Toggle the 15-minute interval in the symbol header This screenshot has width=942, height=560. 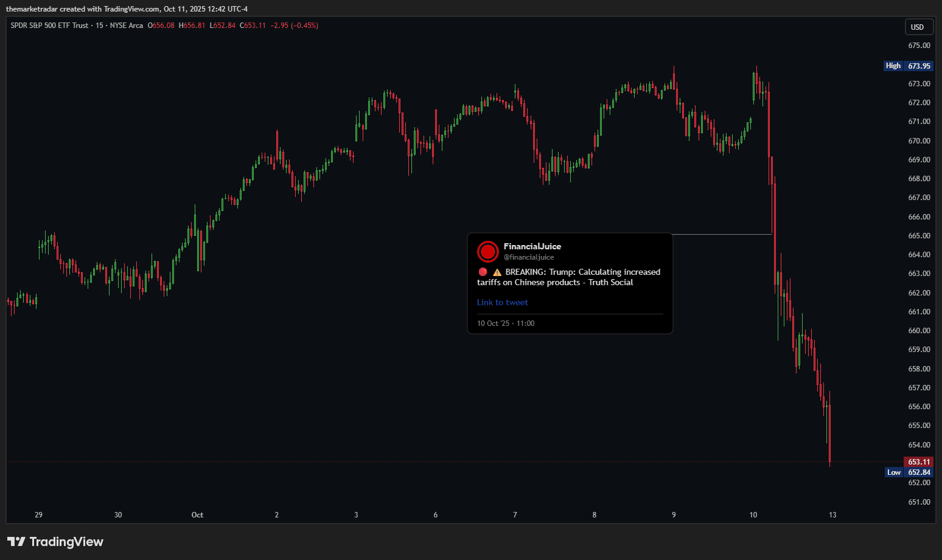(x=99, y=26)
